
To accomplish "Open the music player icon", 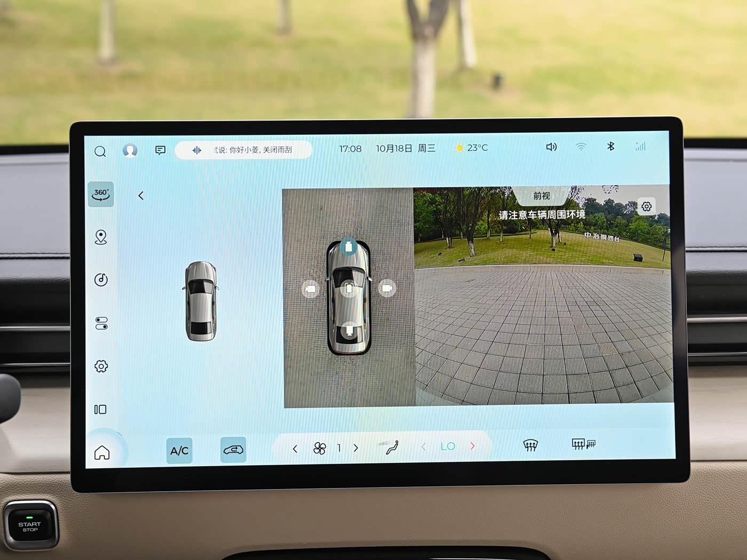I will point(101,280).
